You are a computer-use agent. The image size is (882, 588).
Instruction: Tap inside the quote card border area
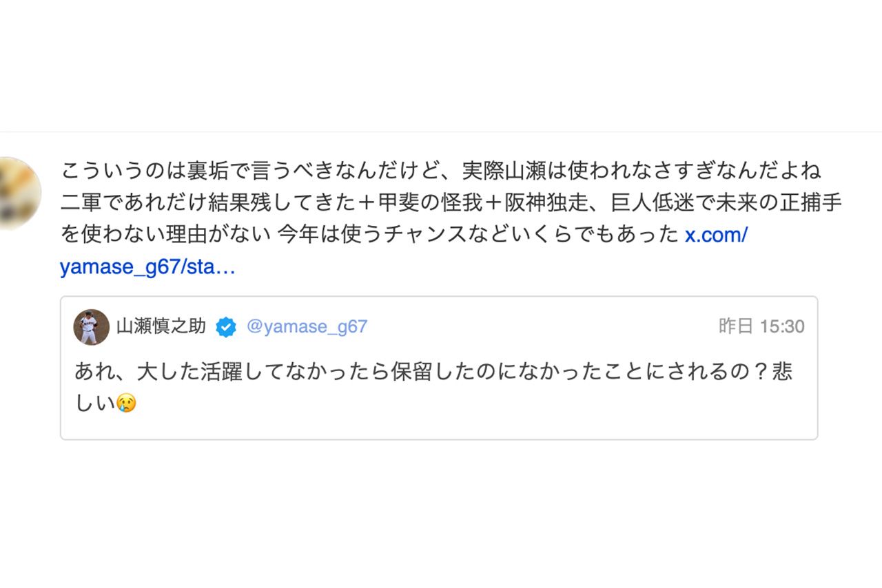click(438, 427)
